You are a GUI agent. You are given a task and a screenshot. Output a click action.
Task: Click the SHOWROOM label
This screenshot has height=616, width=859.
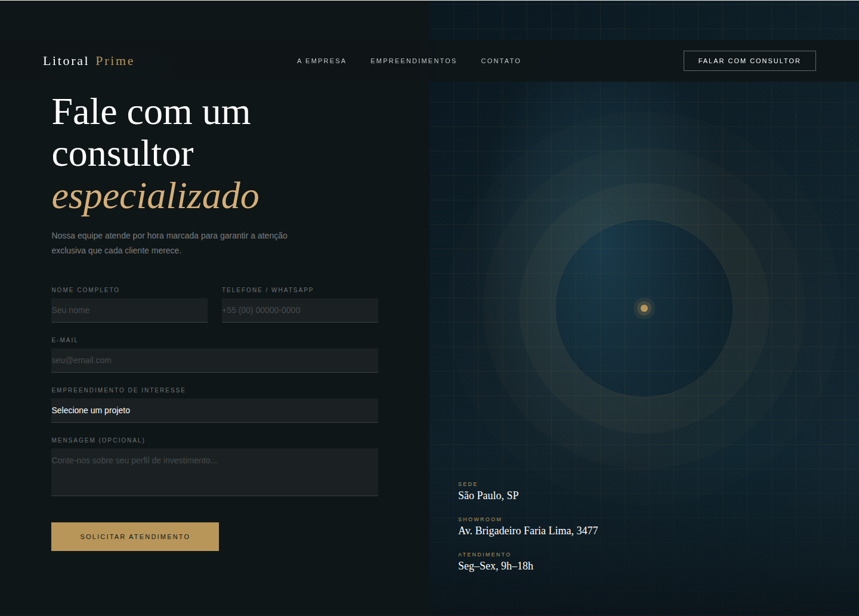(x=480, y=519)
